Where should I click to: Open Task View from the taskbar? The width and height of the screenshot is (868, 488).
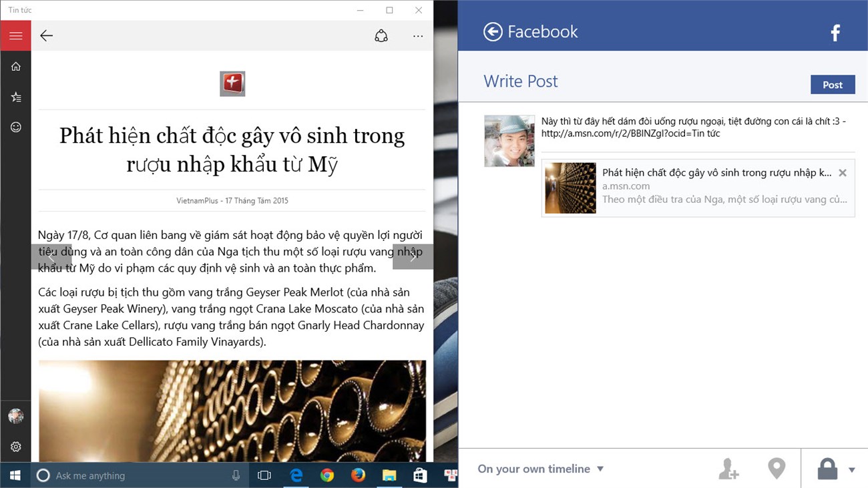coord(264,475)
